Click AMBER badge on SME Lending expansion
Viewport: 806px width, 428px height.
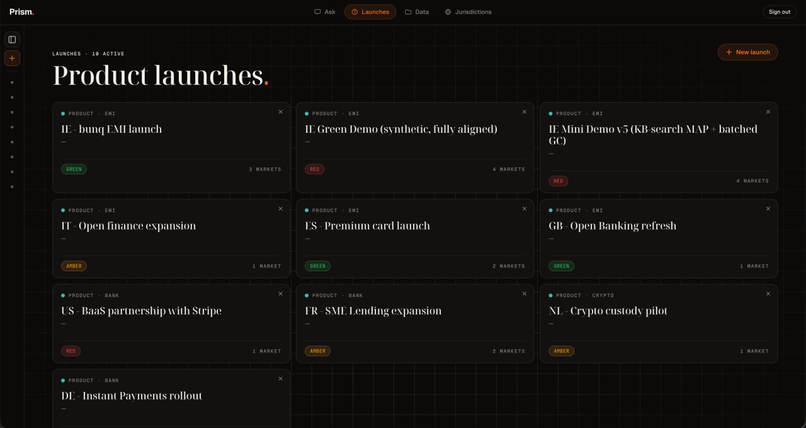coord(318,351)
